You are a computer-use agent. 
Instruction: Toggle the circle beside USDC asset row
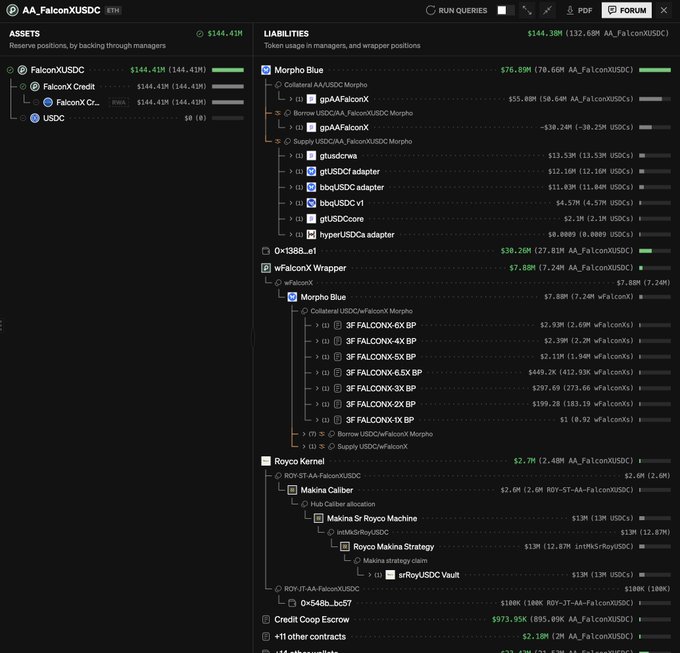click(x=23, y=118)
